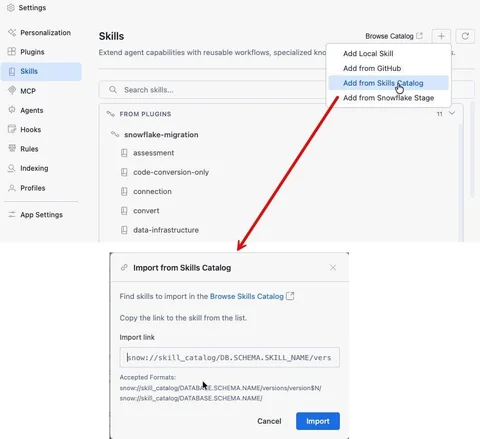Open the Agents settings page
This screenshot has width=480, height=439.
26,110
